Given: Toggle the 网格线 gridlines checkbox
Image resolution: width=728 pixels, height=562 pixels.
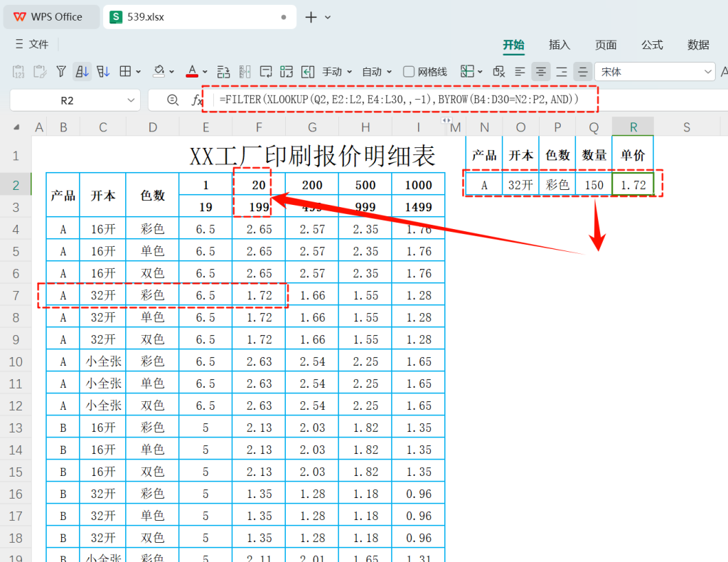Looking at the screenshot, I should (409, 72).
